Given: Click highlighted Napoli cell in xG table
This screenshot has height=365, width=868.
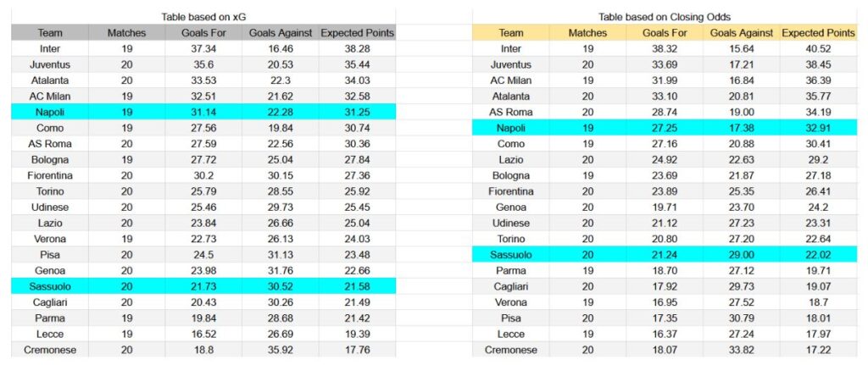Looking at the screenshot, I should (50, 112).
